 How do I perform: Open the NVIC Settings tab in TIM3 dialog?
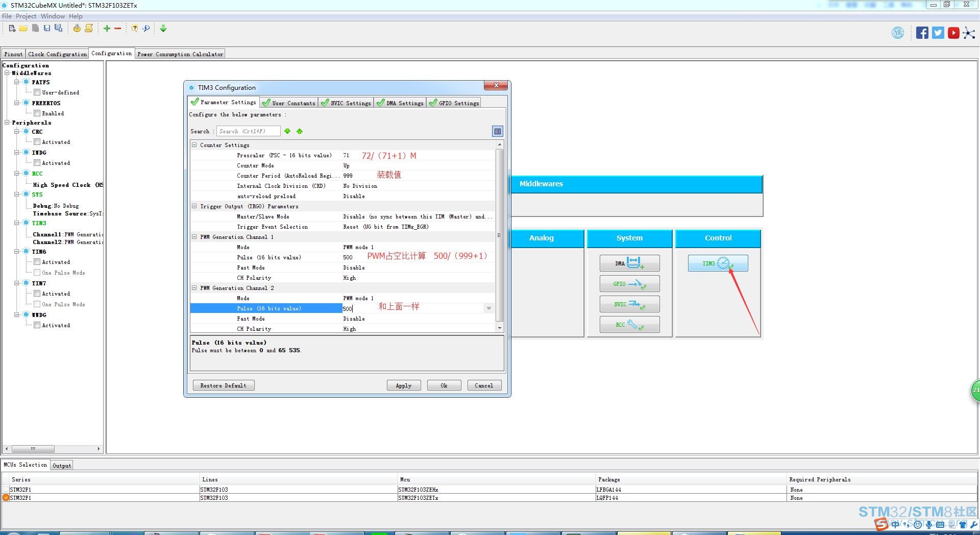click(346, 103)
